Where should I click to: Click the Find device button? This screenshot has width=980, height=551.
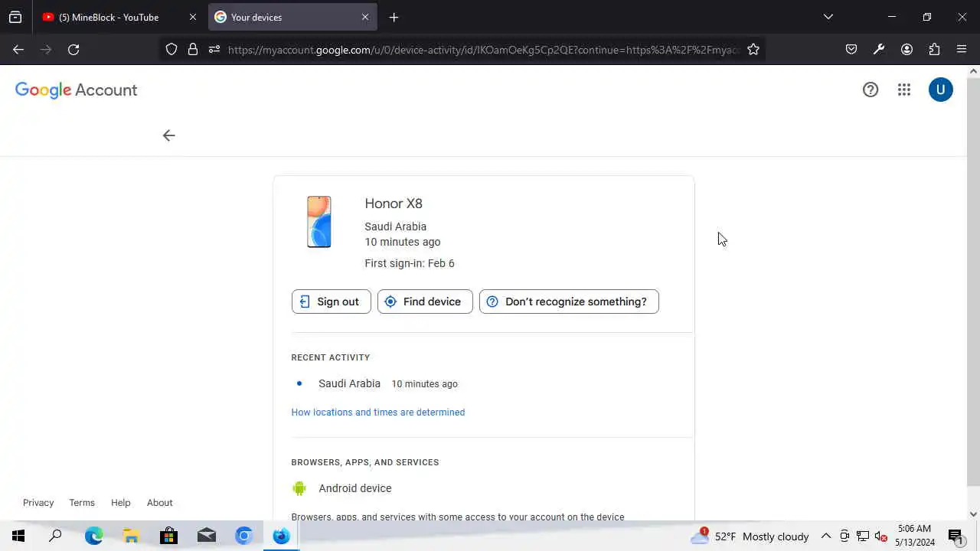coord(425,302)
